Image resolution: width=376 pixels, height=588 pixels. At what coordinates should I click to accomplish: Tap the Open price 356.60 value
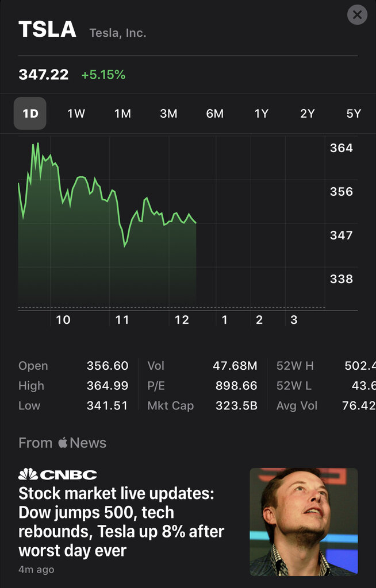tap(107, 366)
